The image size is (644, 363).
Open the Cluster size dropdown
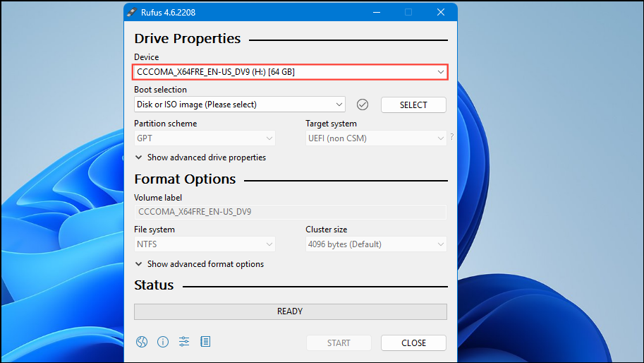[376, 244]
